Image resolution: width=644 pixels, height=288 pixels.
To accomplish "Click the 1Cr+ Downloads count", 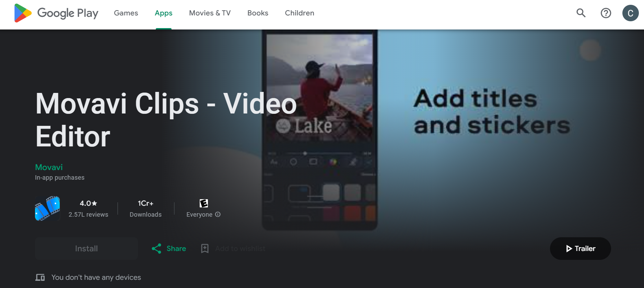I will [x=146, y=203].
